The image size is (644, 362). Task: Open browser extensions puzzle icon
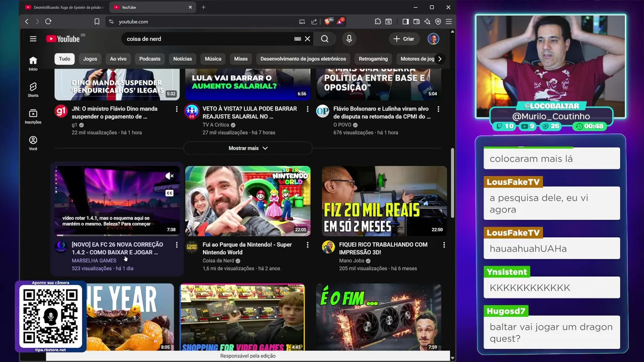pos(378,22)
